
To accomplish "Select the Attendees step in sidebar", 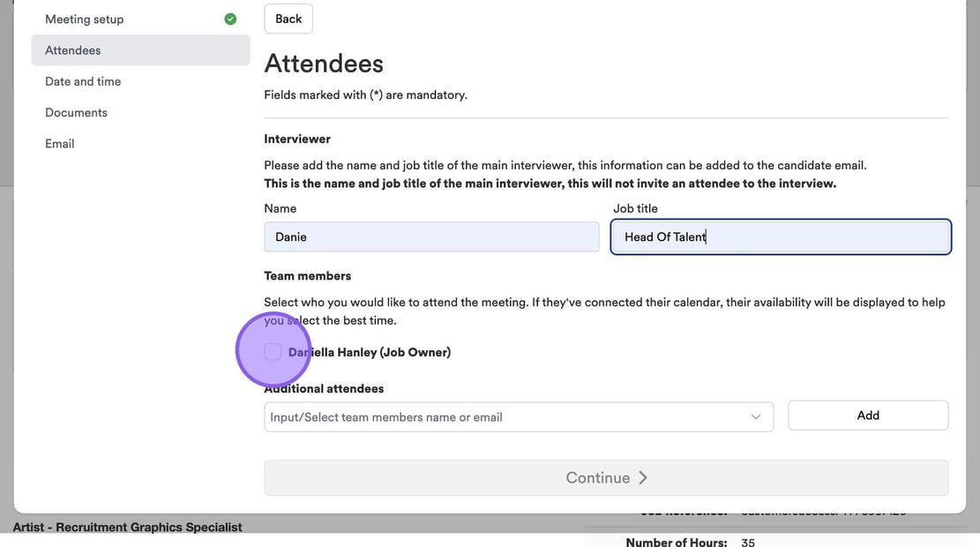I will click(73, 50).
